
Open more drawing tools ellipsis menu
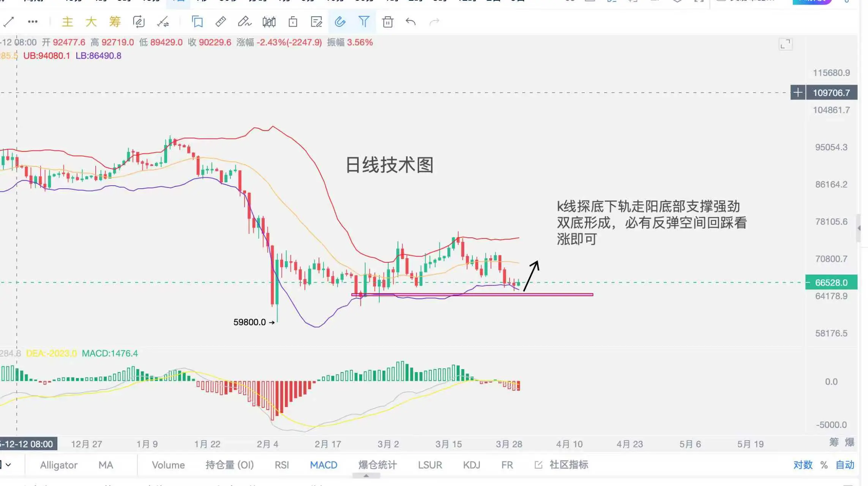(x=33, y=22)
